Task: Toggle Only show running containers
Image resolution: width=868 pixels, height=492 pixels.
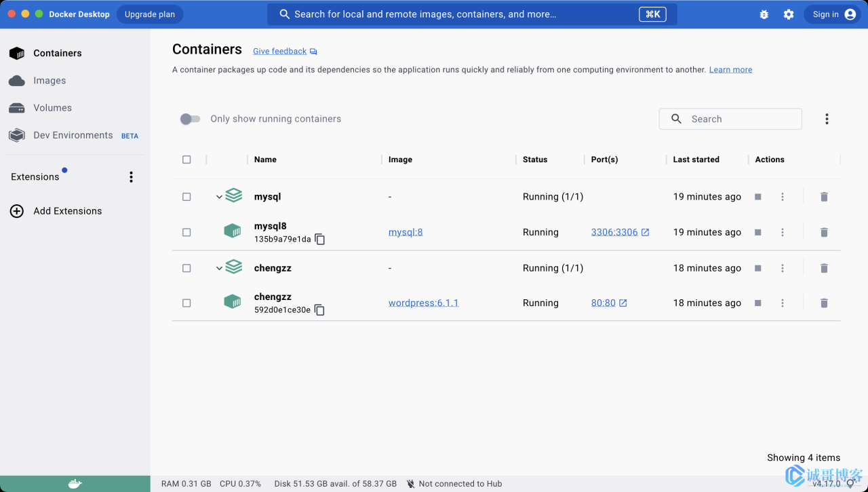Action: (190, 119)
